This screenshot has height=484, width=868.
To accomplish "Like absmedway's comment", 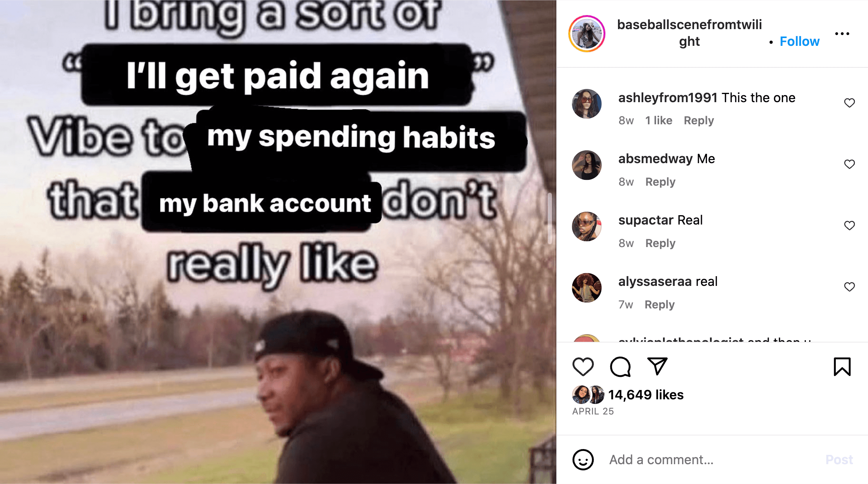I will [849, 164].
